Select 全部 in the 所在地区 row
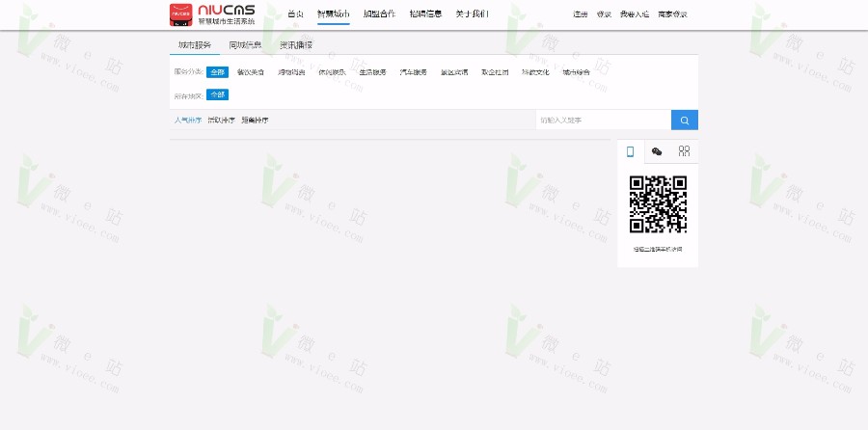 point(217,94)
